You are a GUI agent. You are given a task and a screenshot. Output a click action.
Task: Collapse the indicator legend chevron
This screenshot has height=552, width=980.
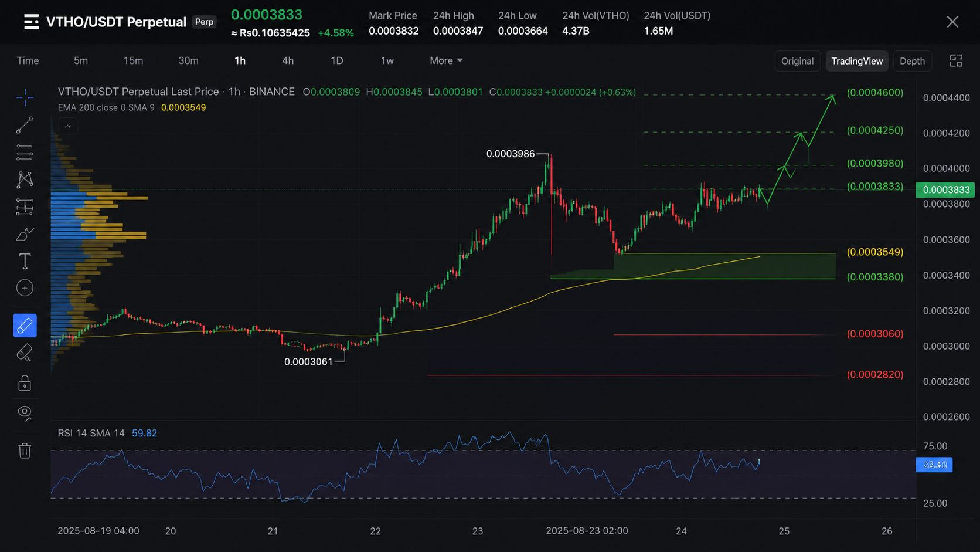click(68, 126)
